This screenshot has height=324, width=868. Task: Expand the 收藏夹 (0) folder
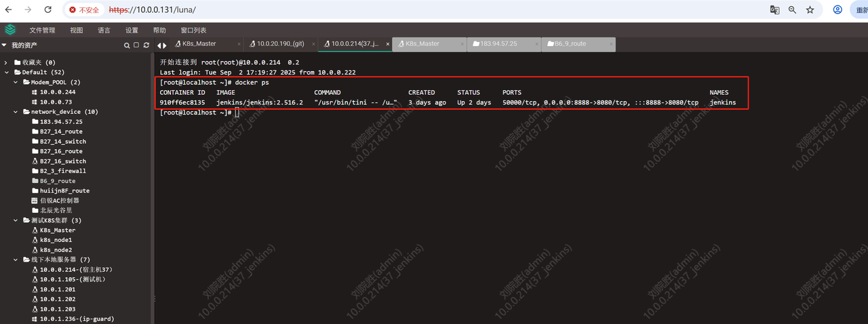[6, 62]
